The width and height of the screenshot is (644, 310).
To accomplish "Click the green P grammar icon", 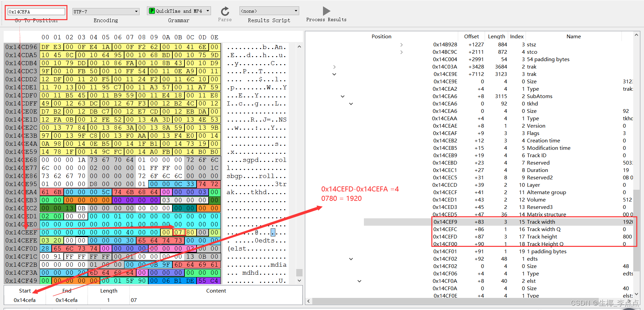I will pyautogui.click(x=152, y=11).
